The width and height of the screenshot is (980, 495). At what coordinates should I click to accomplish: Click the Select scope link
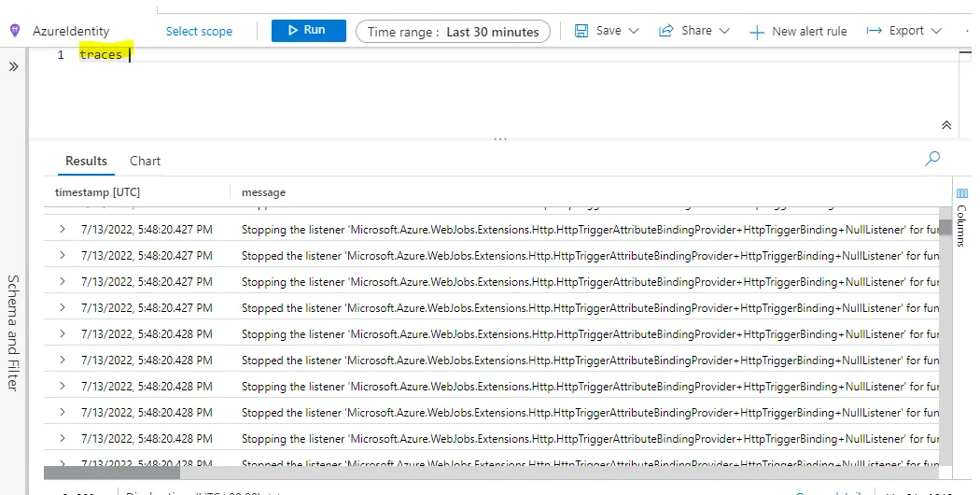coord(199,31)
